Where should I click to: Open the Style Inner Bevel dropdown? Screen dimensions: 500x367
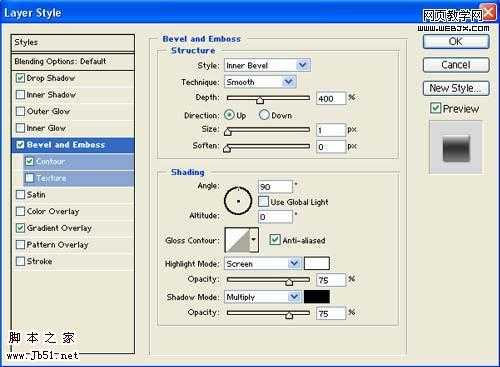pos(267,65)
